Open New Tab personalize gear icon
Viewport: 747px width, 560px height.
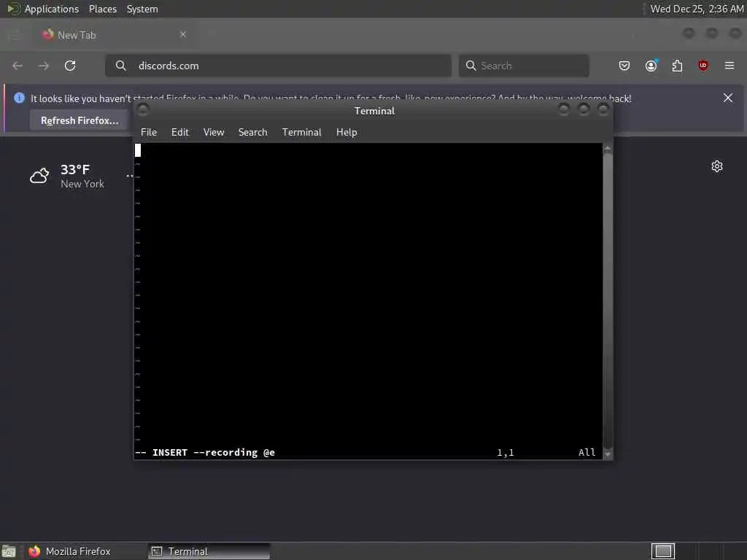[717, 166]
